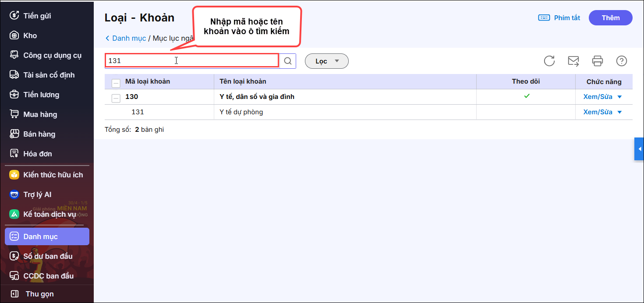Select the cell Y tế dự phòng
This screenshot has height=303, width=644.
pos(241,112)
